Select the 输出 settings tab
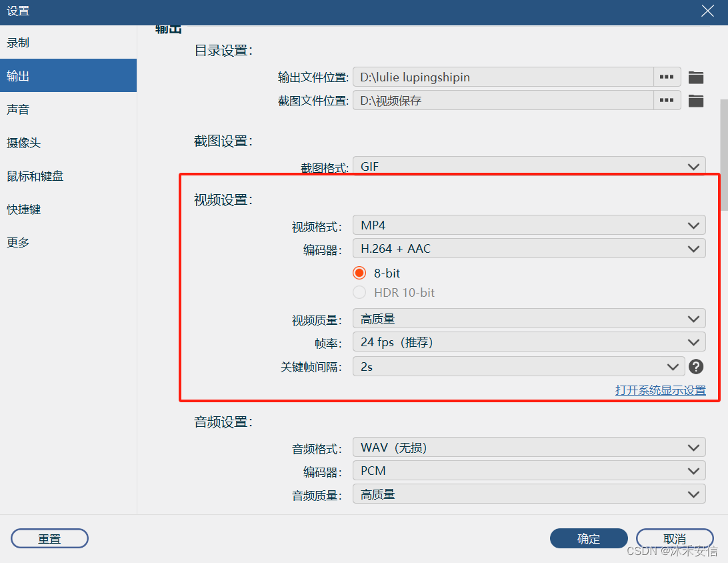The image size is (728, 563). 68,75
